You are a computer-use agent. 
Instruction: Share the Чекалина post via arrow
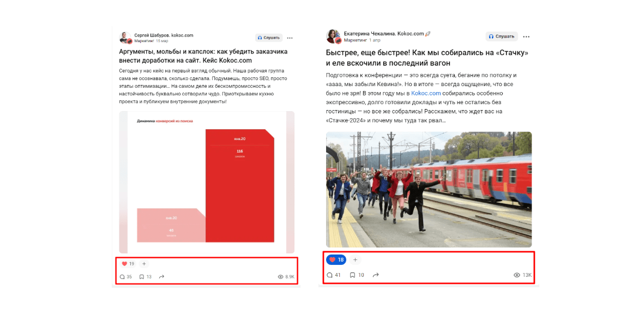click(x=375, y=275)
